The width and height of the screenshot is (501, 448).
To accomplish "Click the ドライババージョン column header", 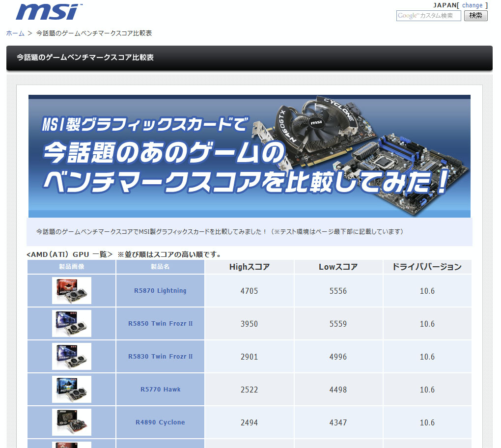I will pos(427,267).
